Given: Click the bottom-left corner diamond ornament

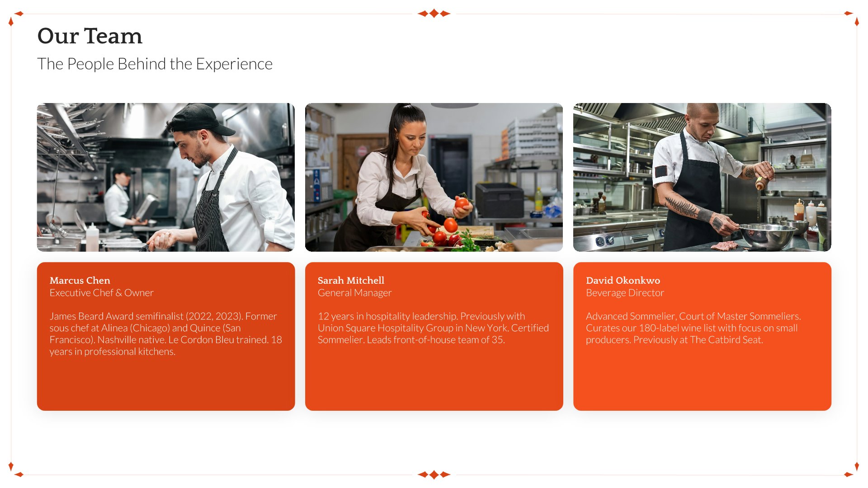Looking at the screenshot, I should click(16, 470).
